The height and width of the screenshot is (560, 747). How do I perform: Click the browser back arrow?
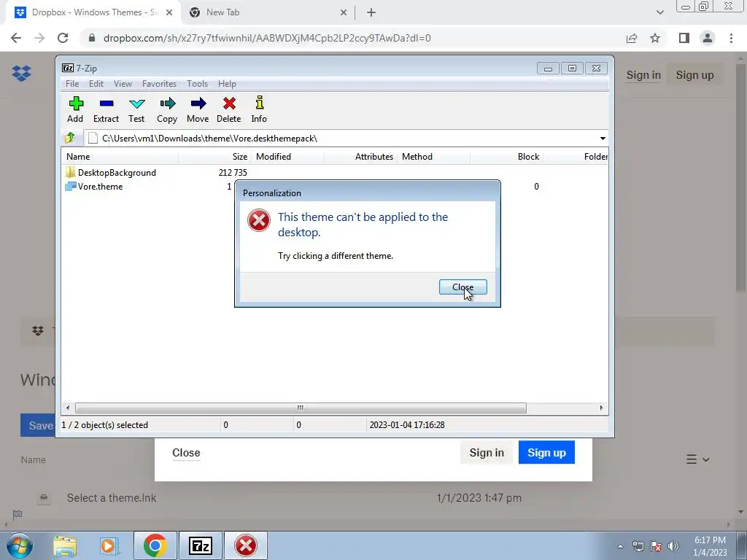pyautogui.click(x=16, y=38)
